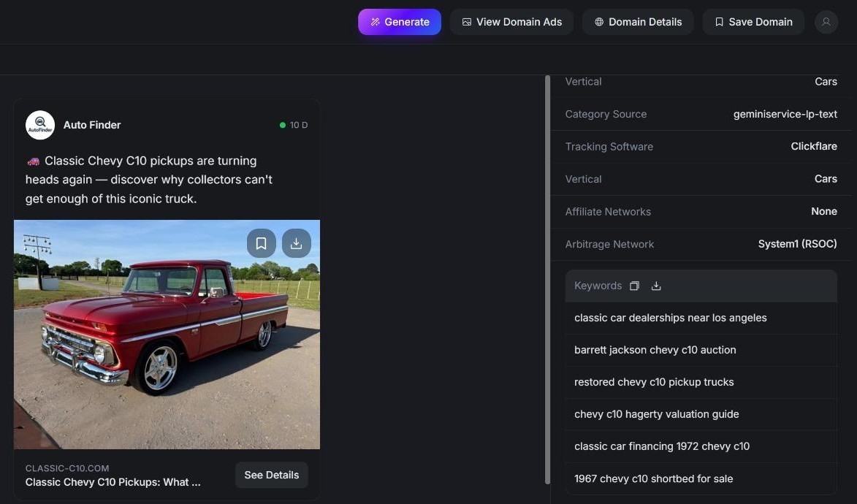
Task: Click the ad headline 'Classic Chevy C10 Pickups: What ...'
Action: [x=113, y=482]
